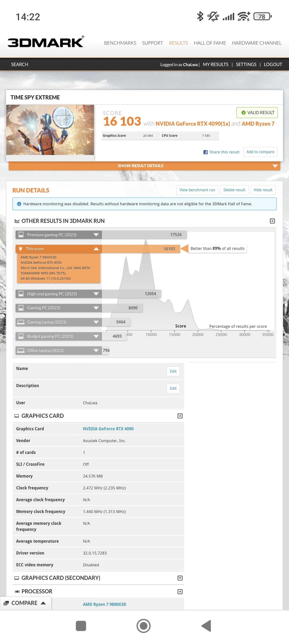Expand the Show Result Details bar
Screen dimensions: 289x644
[144, 166]
